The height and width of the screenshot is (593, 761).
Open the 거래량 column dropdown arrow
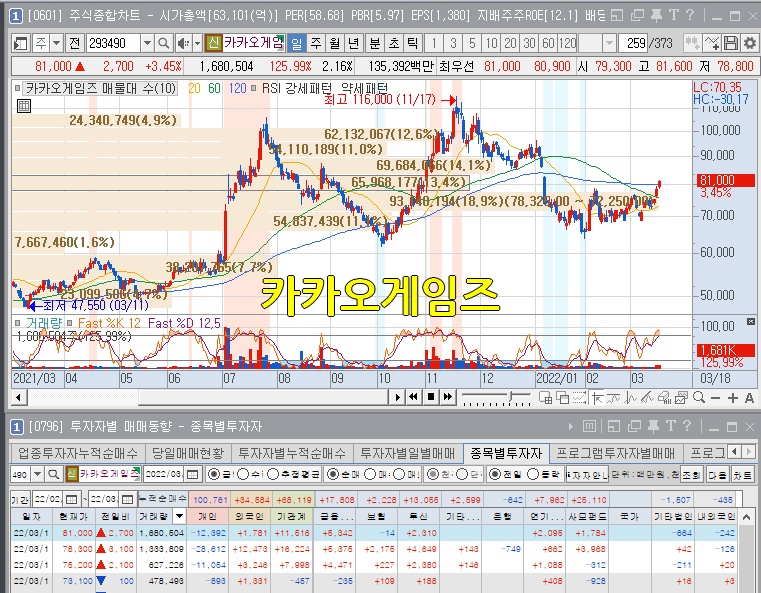[x=180, y=516]
